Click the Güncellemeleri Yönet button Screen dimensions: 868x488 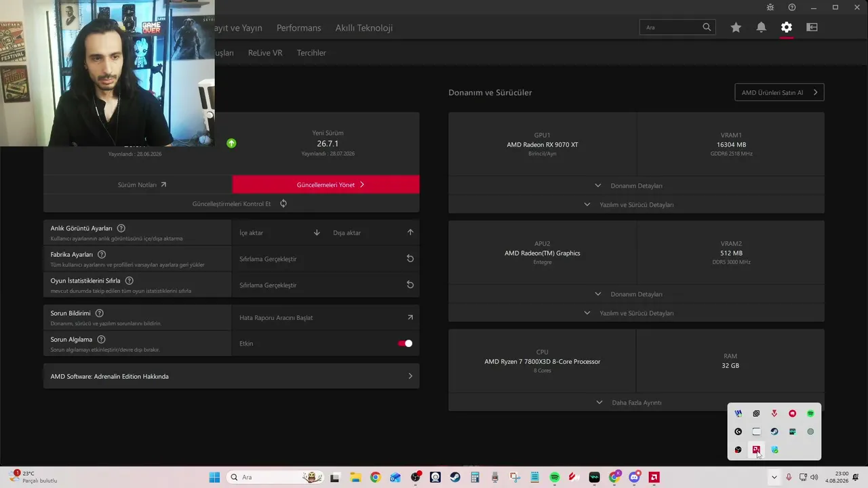[326, 184]
